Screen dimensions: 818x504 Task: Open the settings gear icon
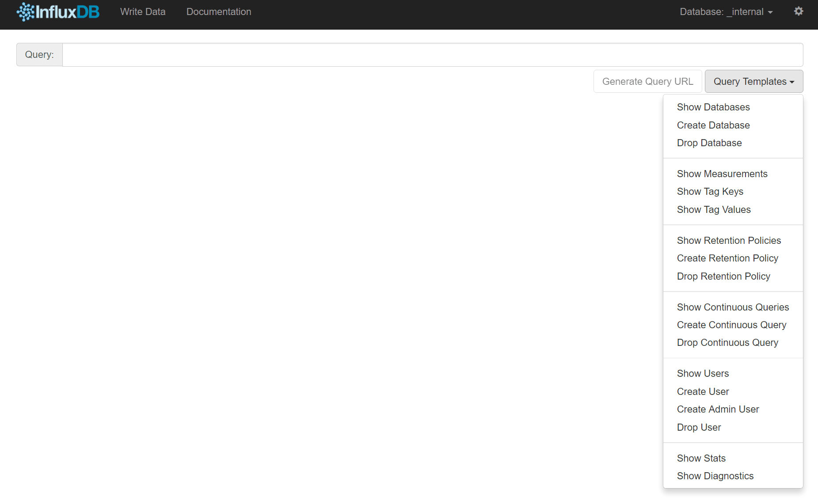[x=799, y=11]
